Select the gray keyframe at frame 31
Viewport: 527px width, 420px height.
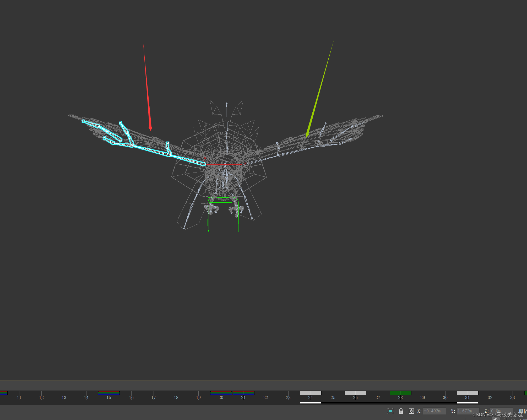pyautogui.click(x=468, y=393)
